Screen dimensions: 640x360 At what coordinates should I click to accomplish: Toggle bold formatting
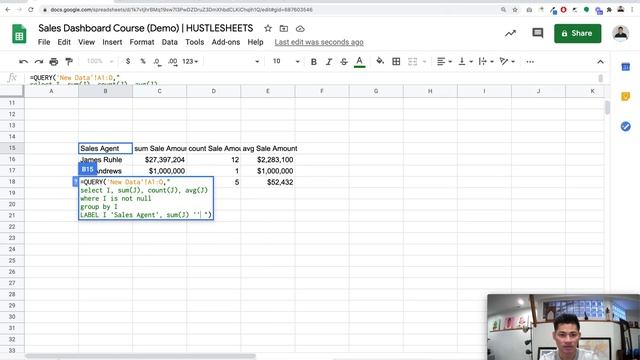coord(313,62)
